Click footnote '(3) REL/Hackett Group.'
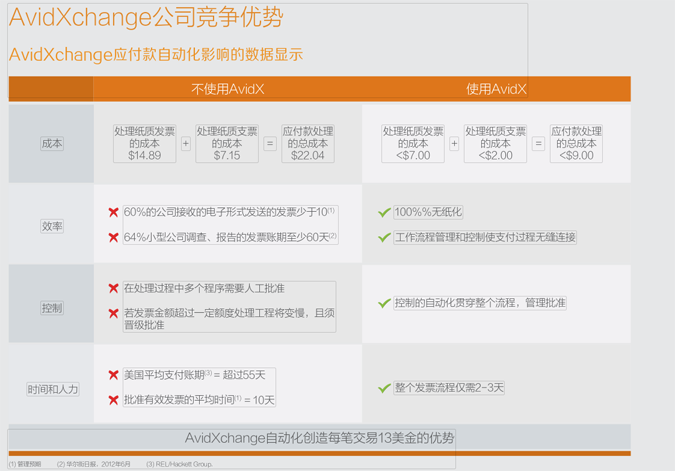This screenshot has width=675, height=471. coord(180,464)
